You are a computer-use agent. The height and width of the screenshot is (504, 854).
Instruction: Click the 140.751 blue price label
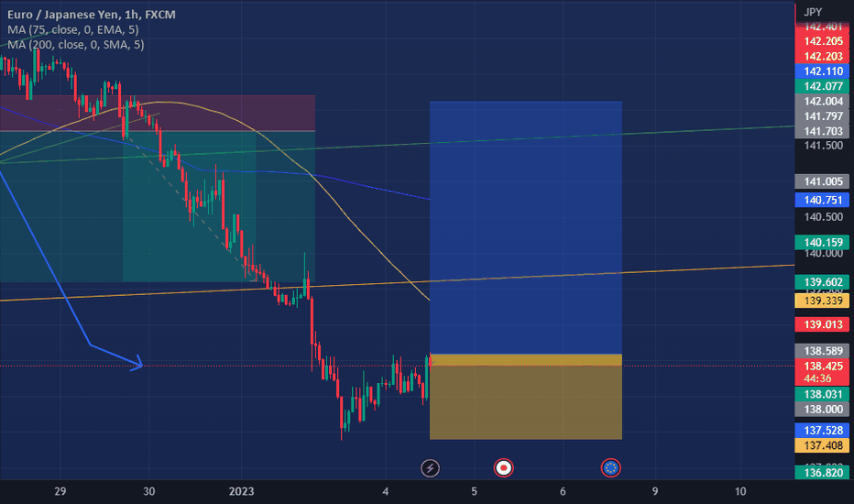coord(823,200)
